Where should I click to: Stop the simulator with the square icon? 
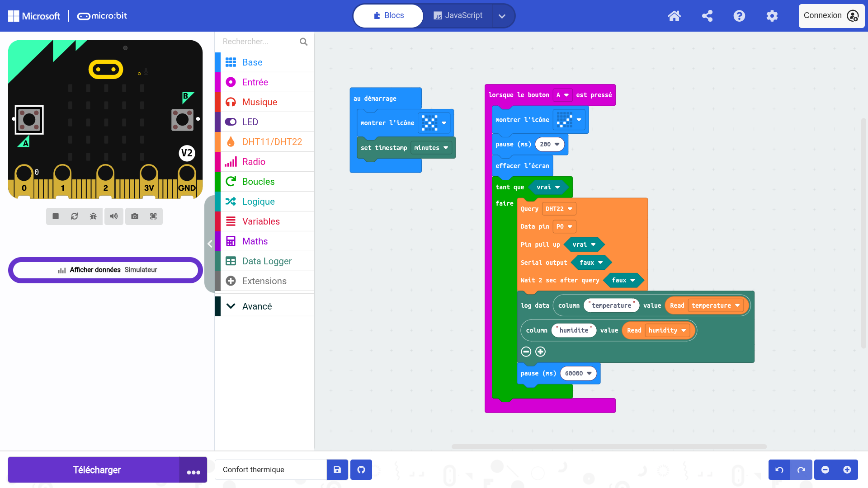56,216
